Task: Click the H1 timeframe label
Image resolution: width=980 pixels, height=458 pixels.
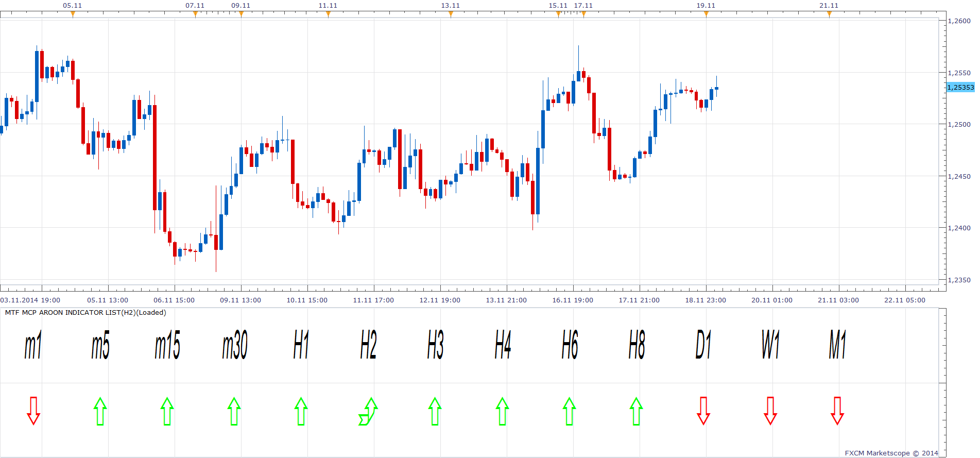Action: pyautogui.click(x=301, y=345)
